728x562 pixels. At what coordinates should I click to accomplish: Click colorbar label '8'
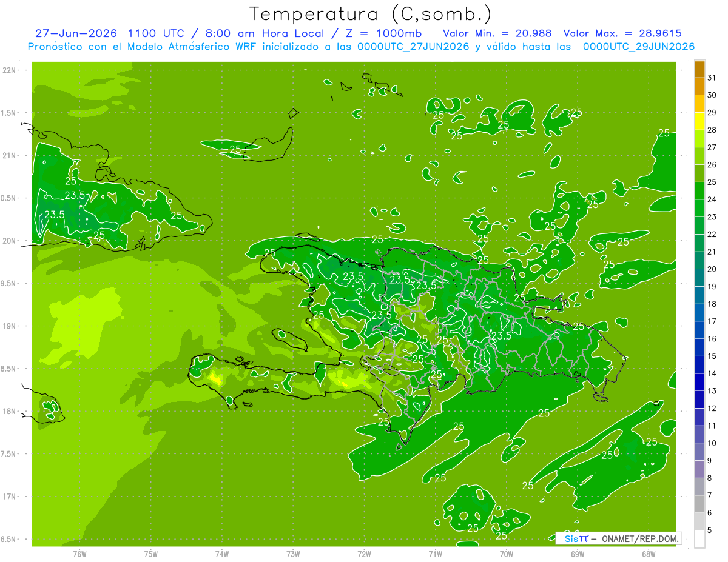pyautogui.click(x=710, y=478)
